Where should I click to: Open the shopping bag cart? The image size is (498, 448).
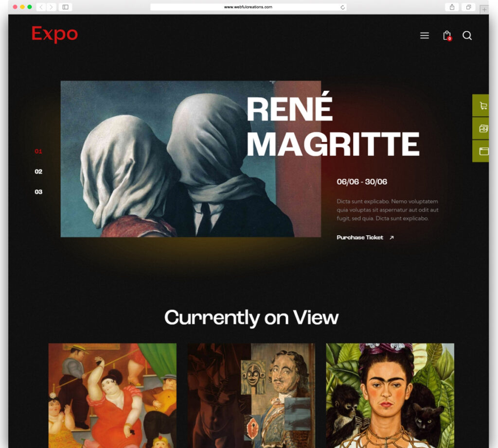tap(446, 35)
